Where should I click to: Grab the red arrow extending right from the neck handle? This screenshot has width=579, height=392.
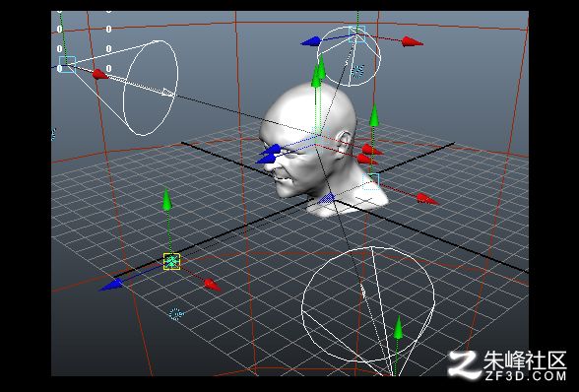(x=428, y=200)
